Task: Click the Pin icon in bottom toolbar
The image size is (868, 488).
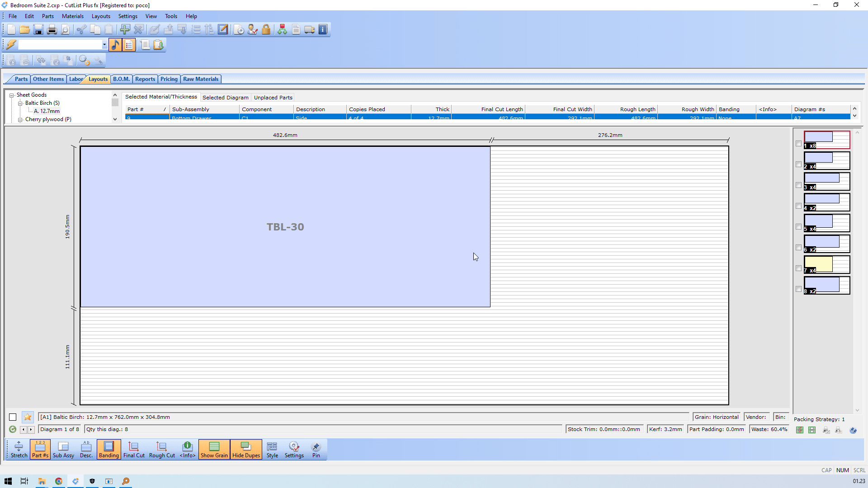Action: (x=316, y=450)
